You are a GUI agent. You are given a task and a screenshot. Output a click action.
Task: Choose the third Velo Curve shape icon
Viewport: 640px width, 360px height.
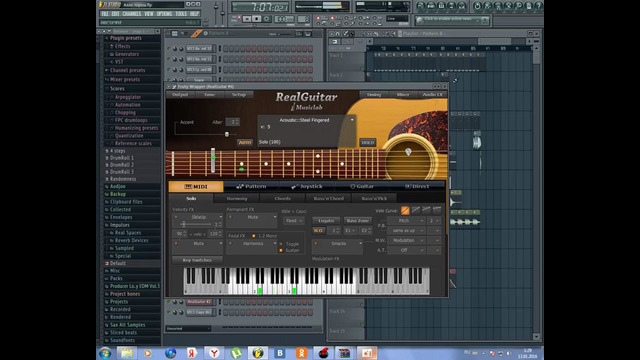pyautogui.click(x=426, y=210)
